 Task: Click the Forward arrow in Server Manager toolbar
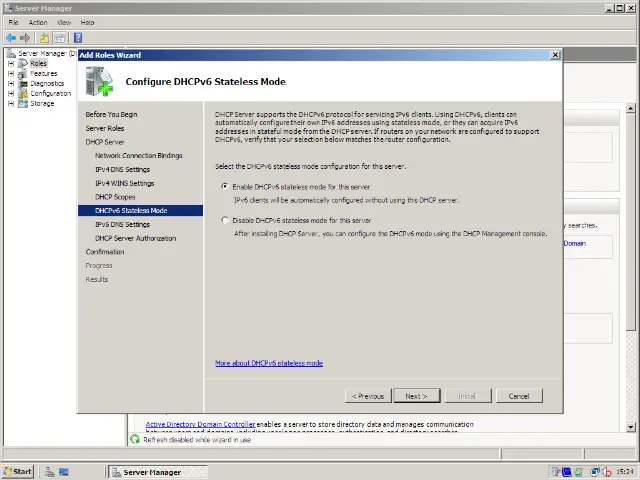point(25,38)
